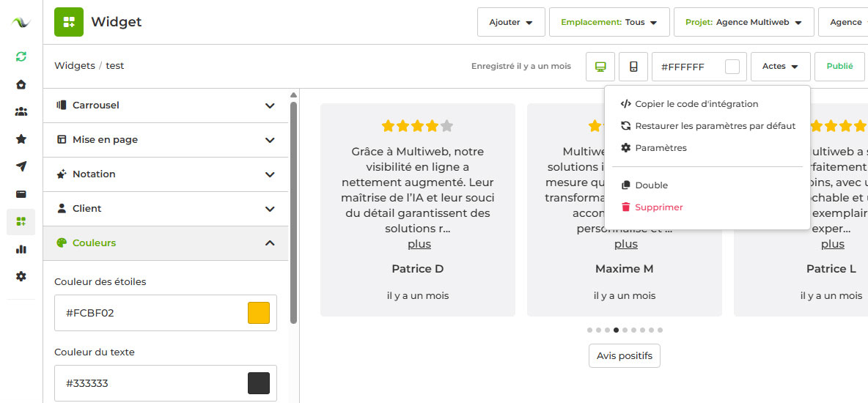This screenshot has height=403, width=868.
Task: Choose Supprimer from the Actes menu
Action: (x=658, y=207)
